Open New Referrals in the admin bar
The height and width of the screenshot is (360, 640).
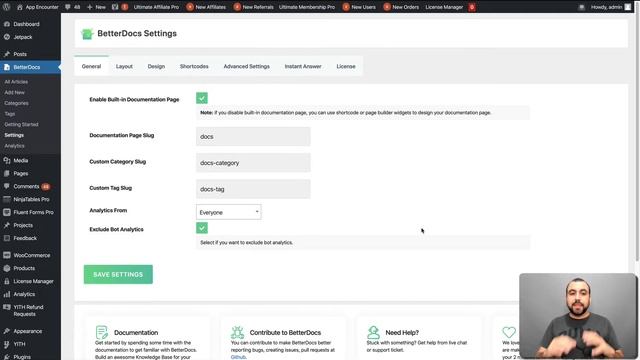point(253,7)
